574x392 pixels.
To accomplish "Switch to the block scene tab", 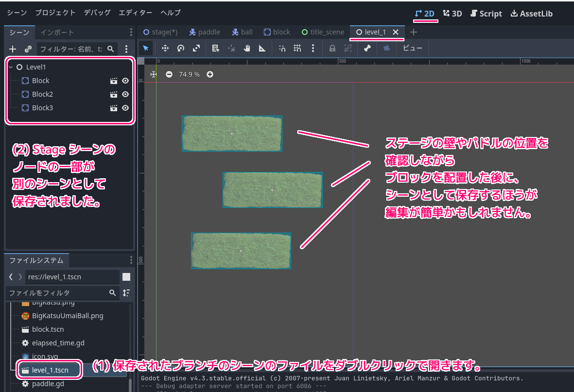I will tap(277, 32).
